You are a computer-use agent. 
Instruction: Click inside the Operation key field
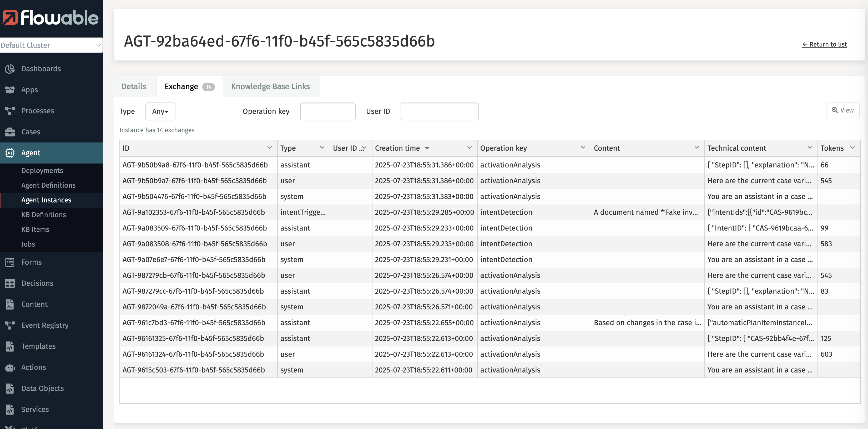point(327,111)
